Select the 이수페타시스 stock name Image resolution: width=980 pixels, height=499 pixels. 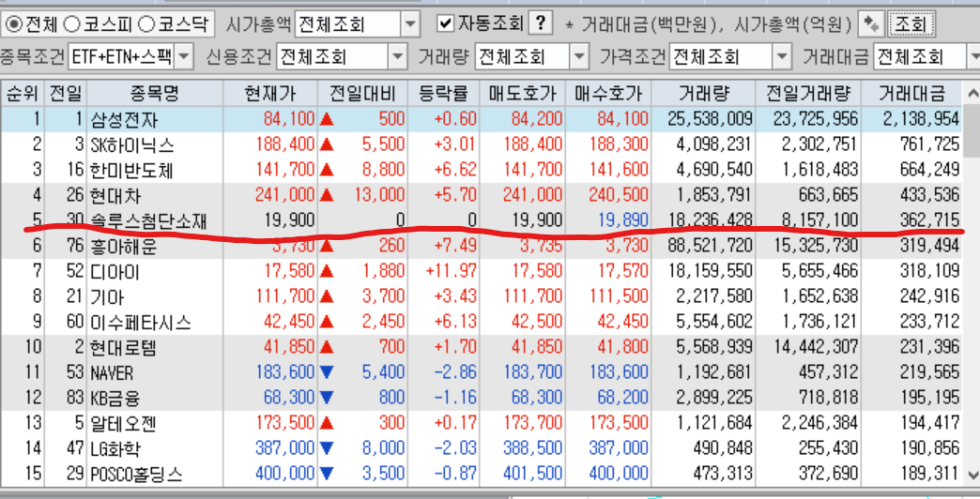[x=140, y=323]
